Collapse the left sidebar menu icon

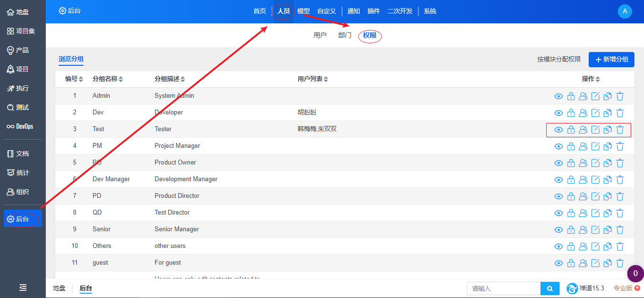pyautogui.click(x=23, y=288)
